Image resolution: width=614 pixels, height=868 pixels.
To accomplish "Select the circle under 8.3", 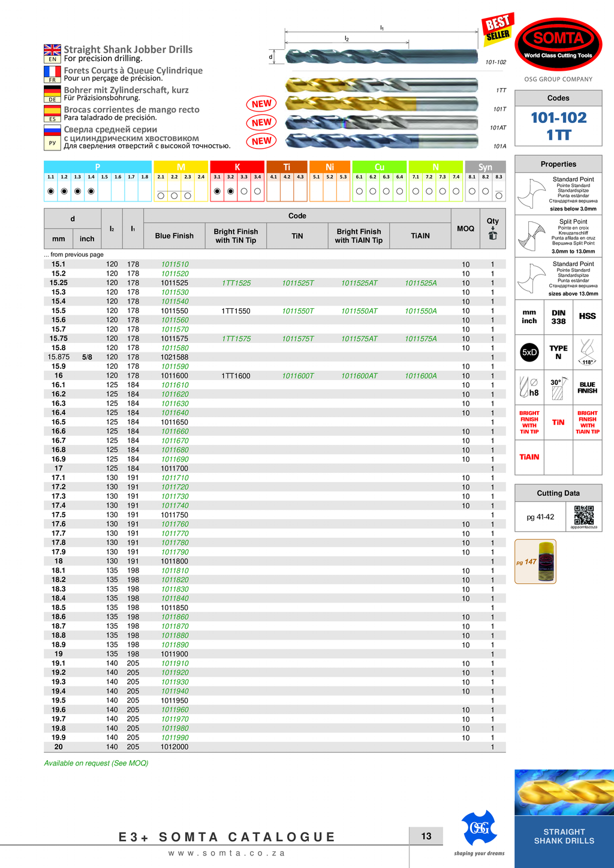I will [499, 195].
